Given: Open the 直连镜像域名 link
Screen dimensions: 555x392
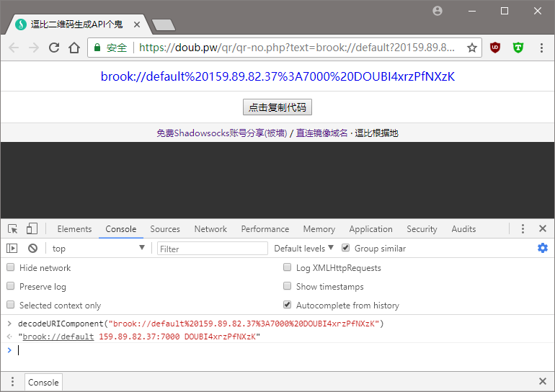Looking at the screenshot, I should pos(321,133).
